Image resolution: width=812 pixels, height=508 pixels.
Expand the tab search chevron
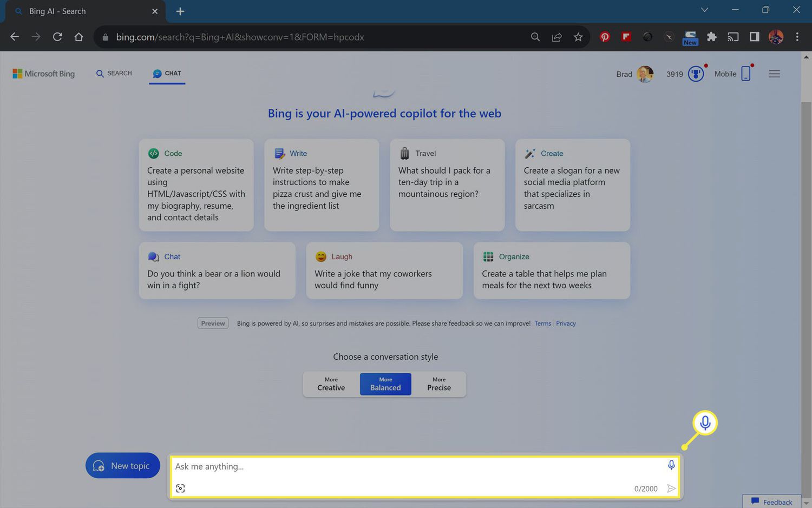[704, 10]
